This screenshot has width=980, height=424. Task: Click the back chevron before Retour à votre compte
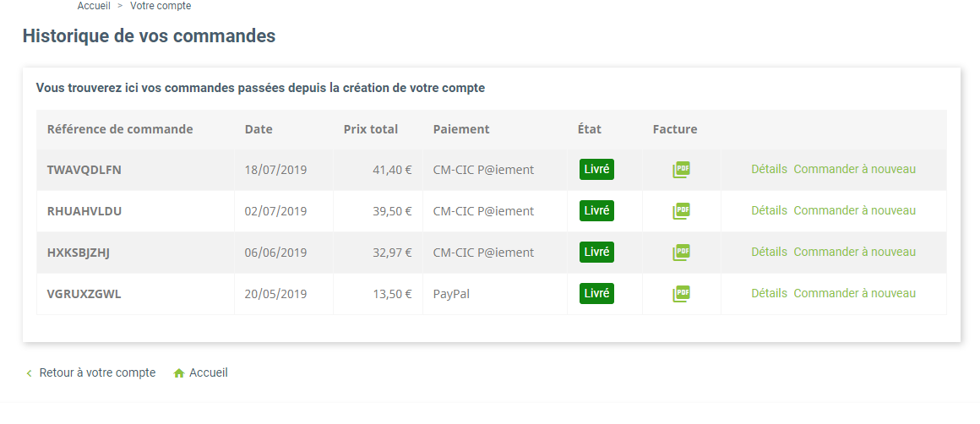pyautogui.click(x=29, y=373)
